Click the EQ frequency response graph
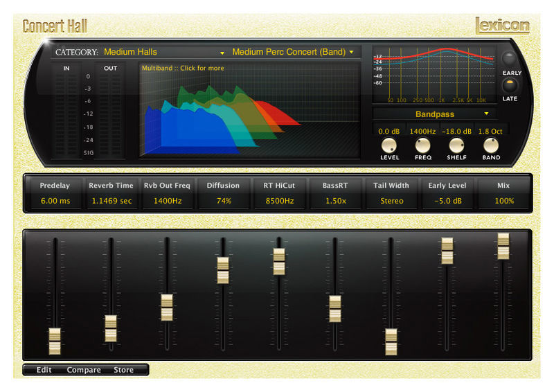554x392 pixels. (434, 75)
